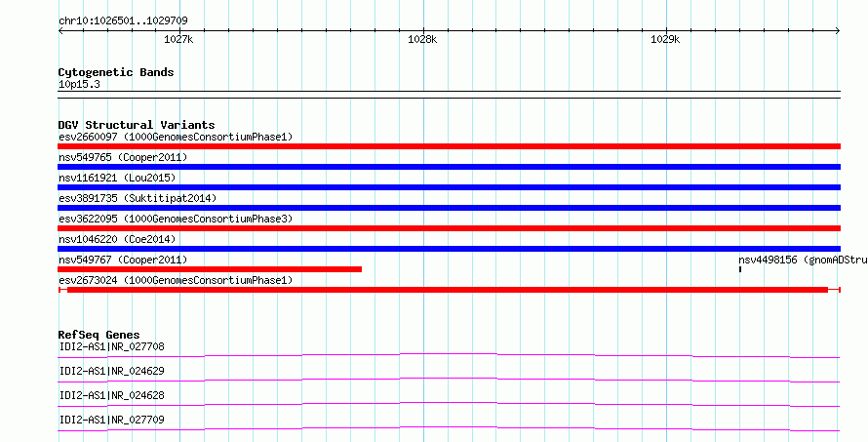Open IDI2-AS1|NR_024629 gene label
868x442 pixels.
tap(111, 371)
